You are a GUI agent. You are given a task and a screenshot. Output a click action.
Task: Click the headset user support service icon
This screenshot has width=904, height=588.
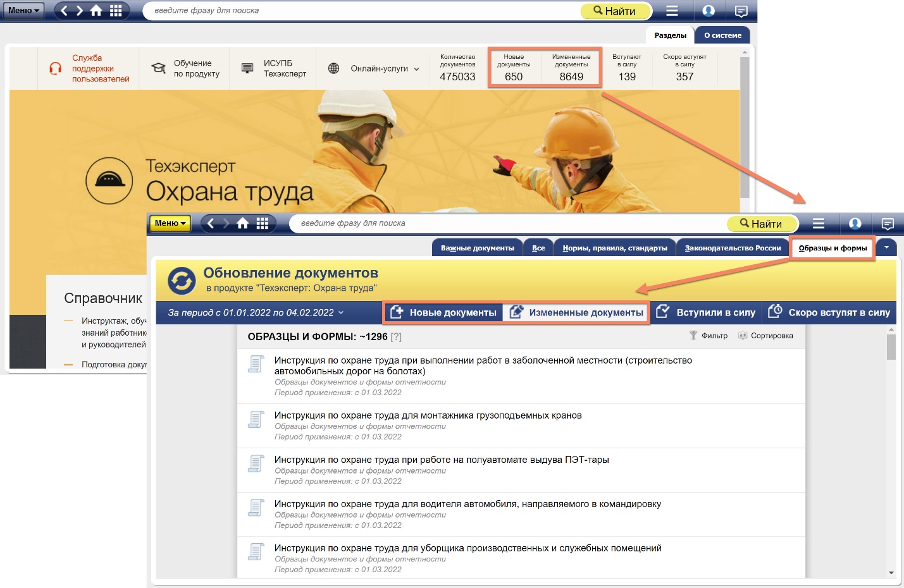56,68
